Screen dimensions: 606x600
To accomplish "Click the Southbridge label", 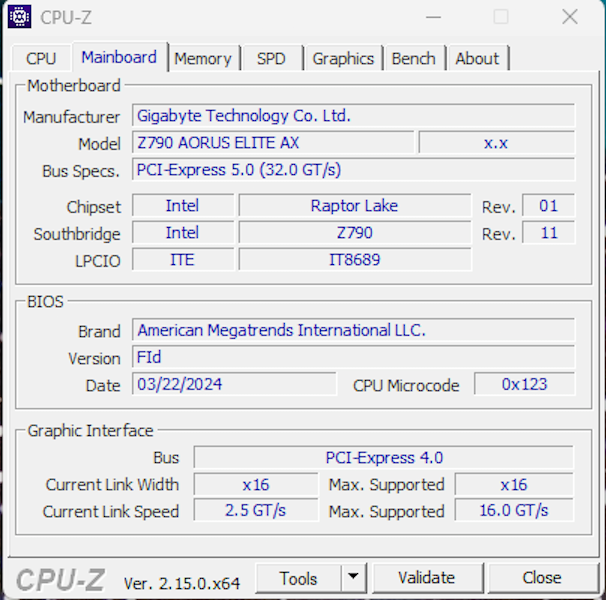I will 77,234.
